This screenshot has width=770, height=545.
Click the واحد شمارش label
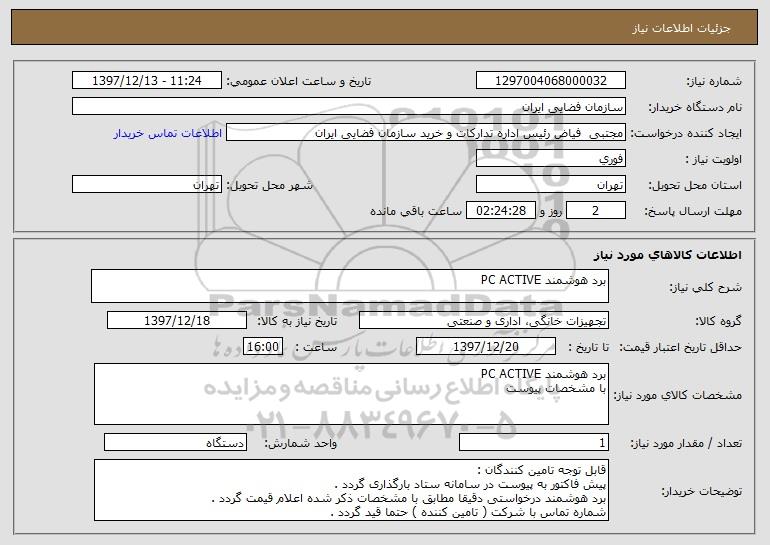[301, 443]
